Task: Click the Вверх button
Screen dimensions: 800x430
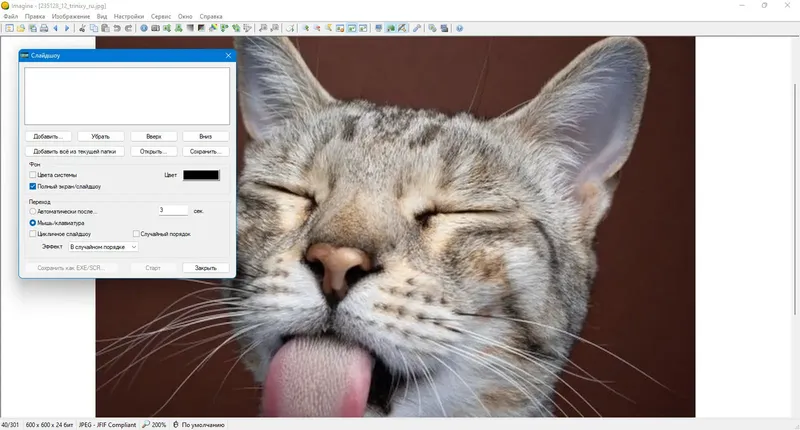Action: click(154, 137)
